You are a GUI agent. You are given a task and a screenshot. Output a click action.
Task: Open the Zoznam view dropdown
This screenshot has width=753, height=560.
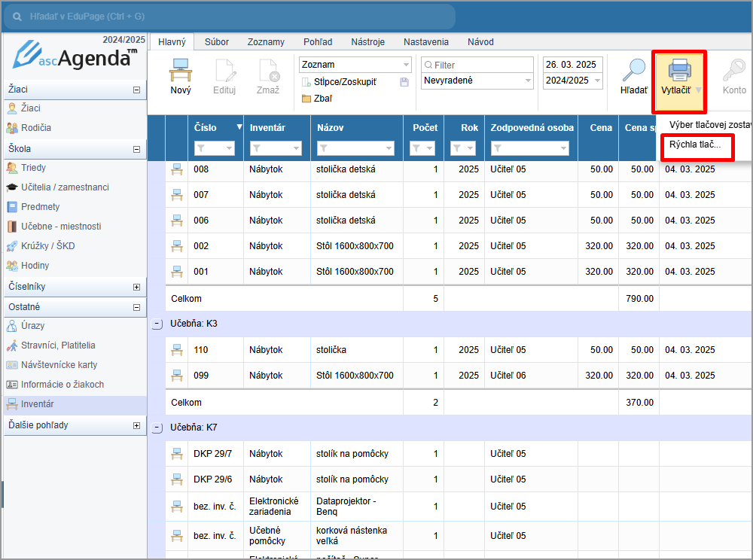[407, 65]
